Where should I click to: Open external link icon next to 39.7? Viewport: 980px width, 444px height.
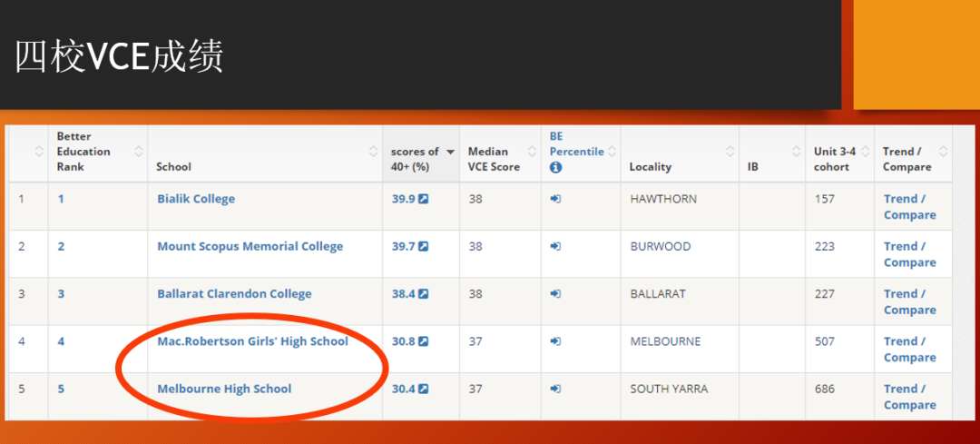tap(423, 246)
